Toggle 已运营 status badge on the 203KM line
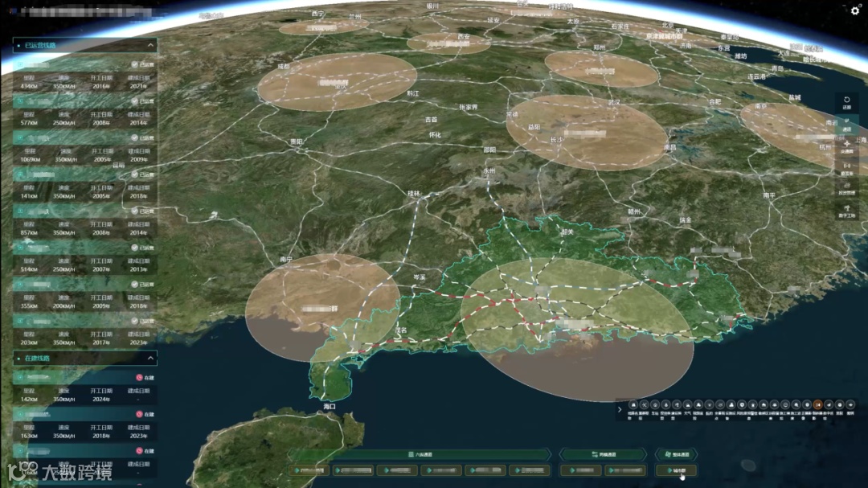 (x=143, y=320)
